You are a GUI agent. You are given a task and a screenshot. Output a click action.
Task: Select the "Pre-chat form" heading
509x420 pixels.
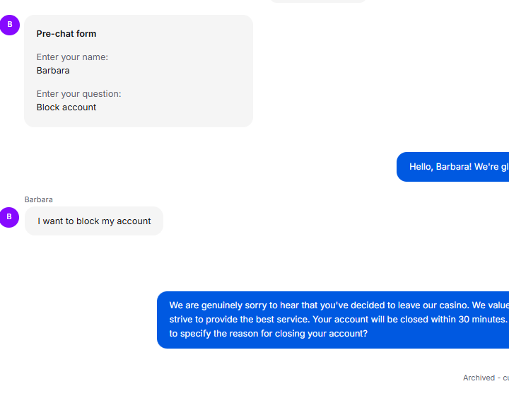66,34
